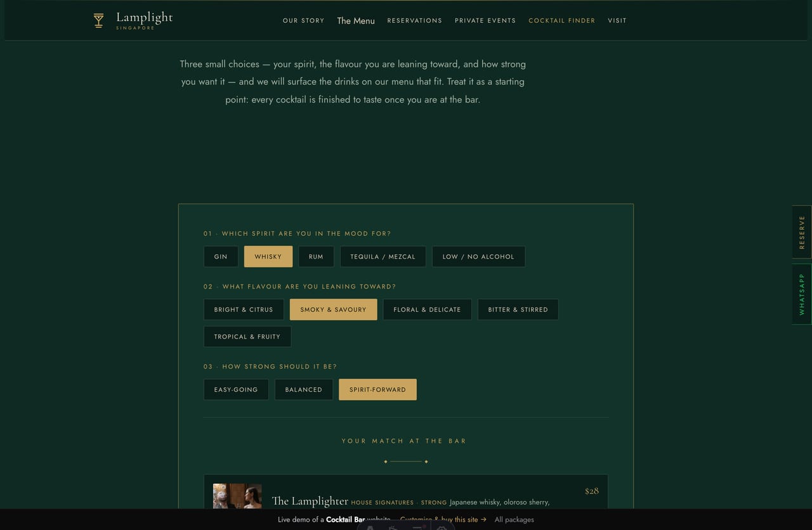The image size is (812, 530).
Task: Select the Rum spirit option
Action: 316,257
